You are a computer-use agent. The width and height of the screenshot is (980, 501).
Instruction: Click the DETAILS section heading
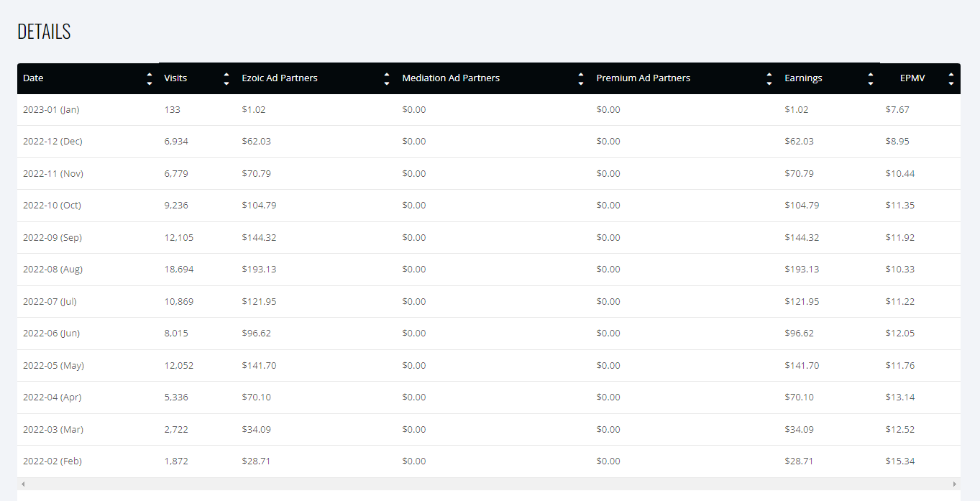(44, 32)
